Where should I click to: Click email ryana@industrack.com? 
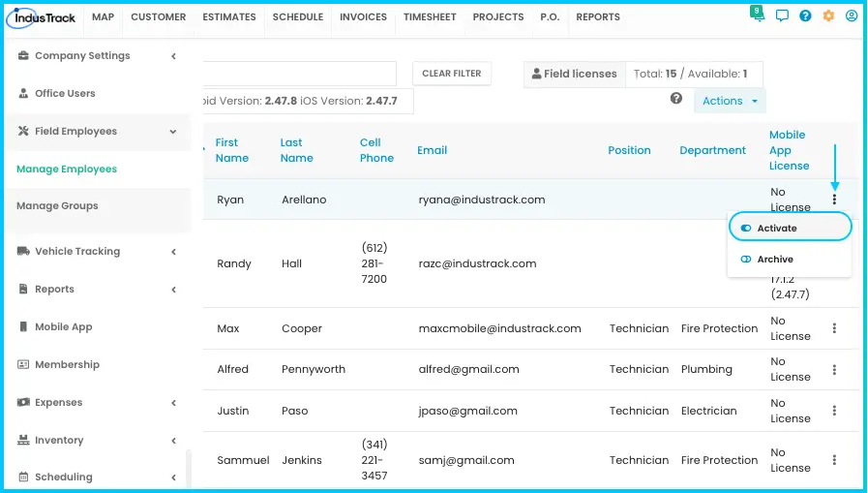coord(482,200)
